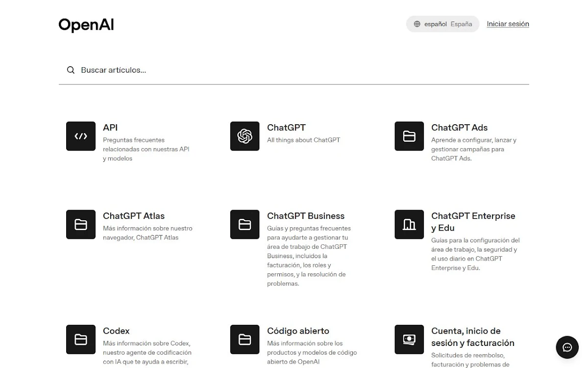Click the Código abierto folder icon
Viewport: 588px width, 368px height.
coord(245,339)
